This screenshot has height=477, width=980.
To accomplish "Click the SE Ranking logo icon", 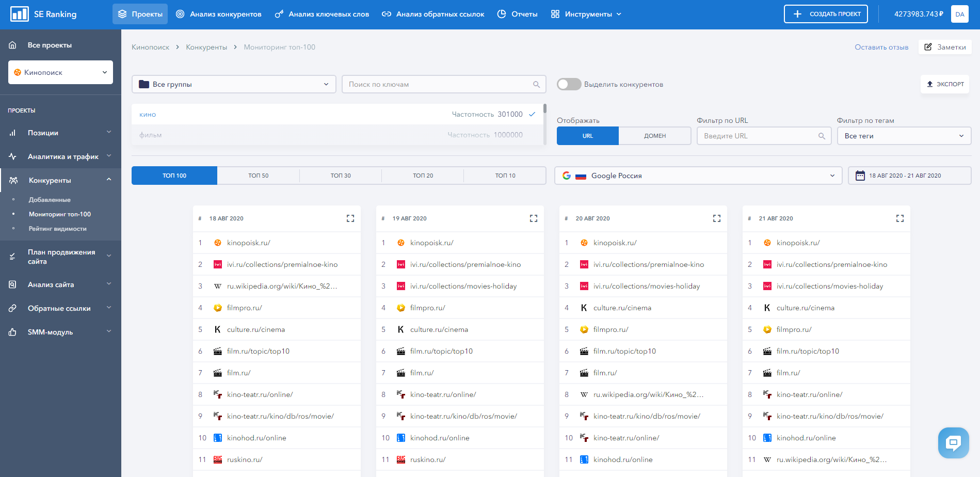I will point(20,14).
